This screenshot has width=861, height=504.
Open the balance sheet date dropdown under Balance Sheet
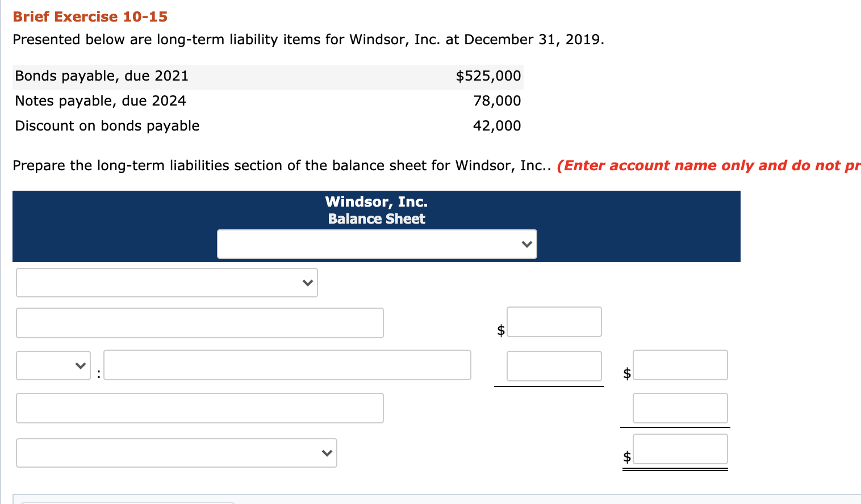tap(377, 243)
